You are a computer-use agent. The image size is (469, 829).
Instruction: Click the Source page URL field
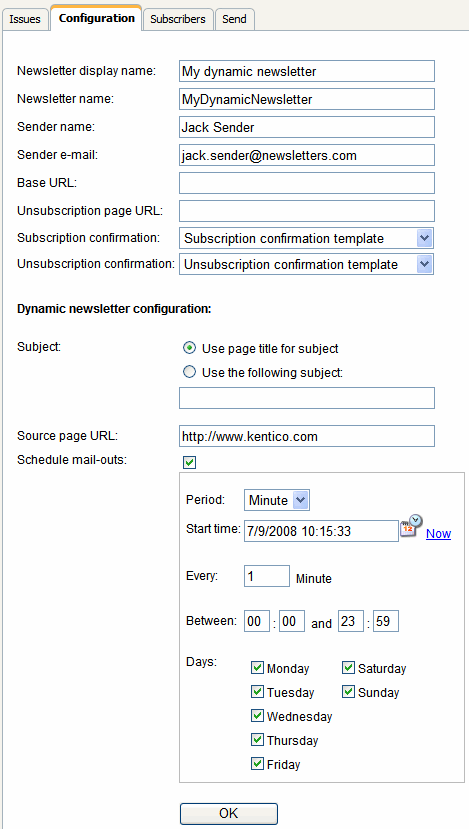click(x=307, y=436)
